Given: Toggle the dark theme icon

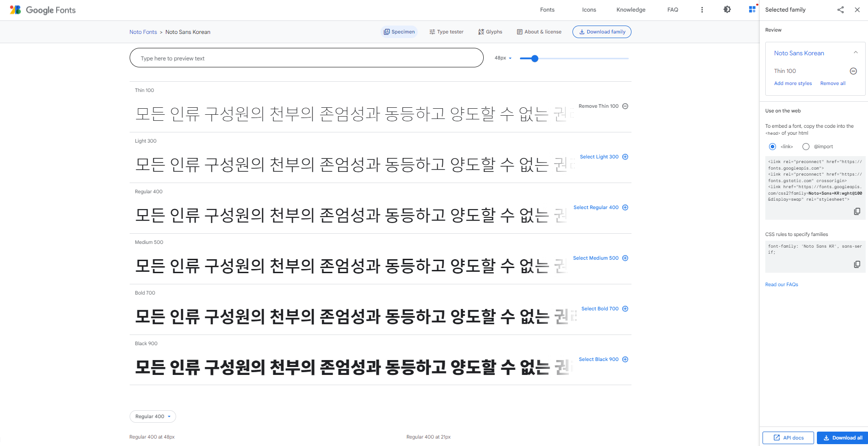Looking at the screenshot, I should point(727,9).
